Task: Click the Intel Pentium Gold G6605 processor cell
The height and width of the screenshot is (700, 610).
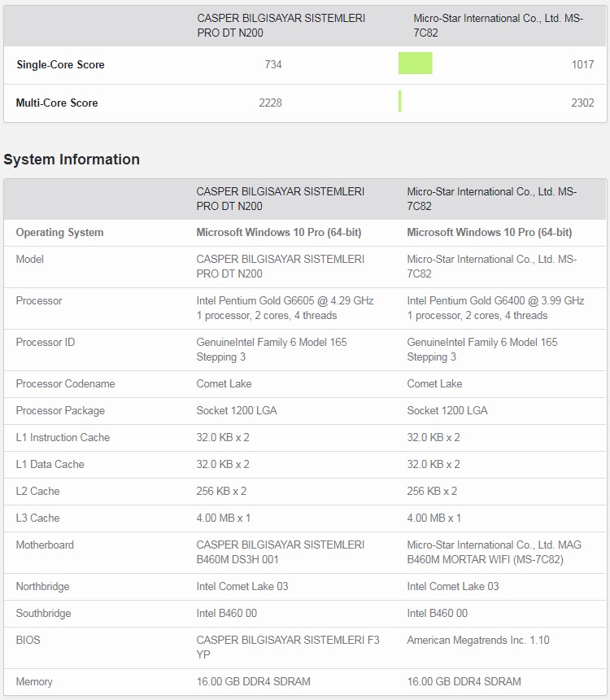Action: pyautogui.click(x=285, y=308)
